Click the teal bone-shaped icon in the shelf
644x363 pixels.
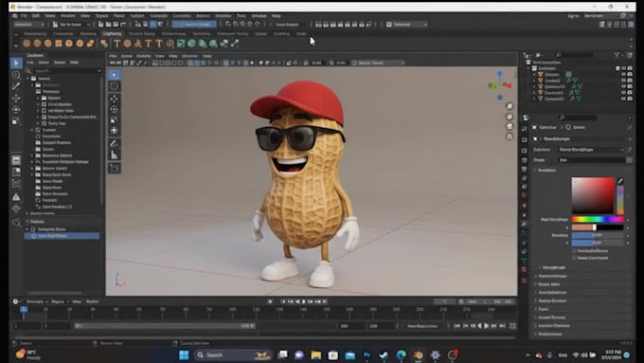coord(235,44)
